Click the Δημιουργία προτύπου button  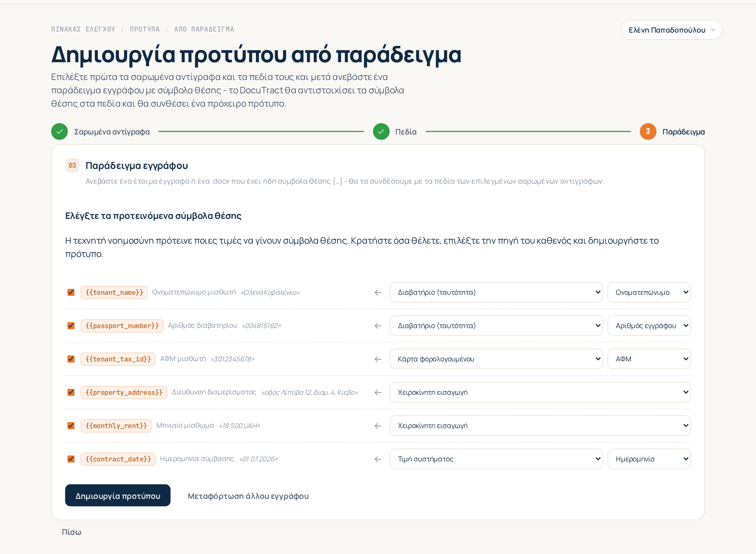coord(118,495)
